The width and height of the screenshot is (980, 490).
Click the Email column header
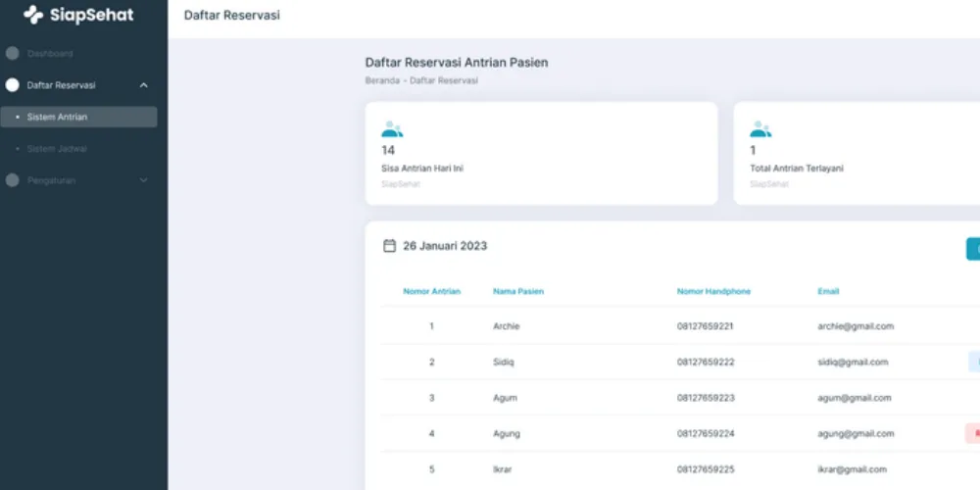[828, 291]
